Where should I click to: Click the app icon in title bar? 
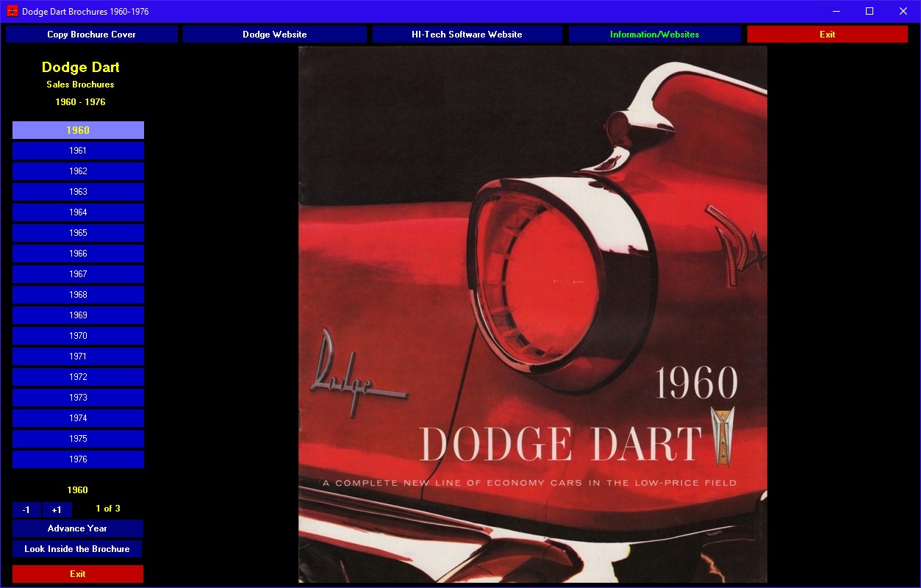(x=12, y=11)
